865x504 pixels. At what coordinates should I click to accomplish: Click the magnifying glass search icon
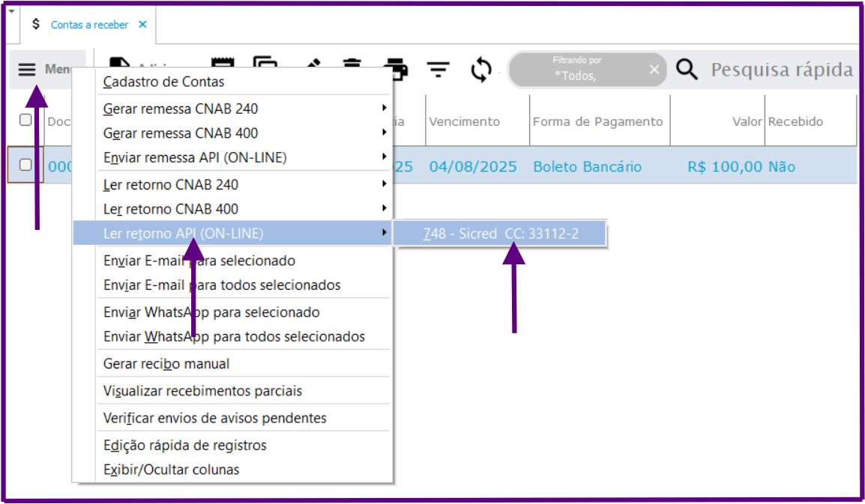click(687, 70)
